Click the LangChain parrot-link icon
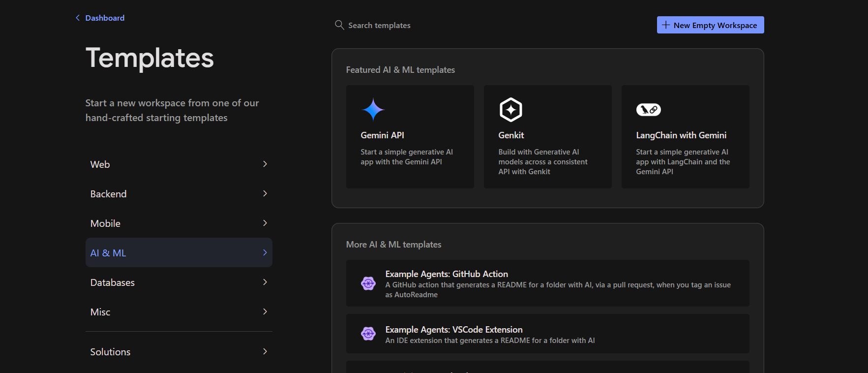 (x=648, y=110)
